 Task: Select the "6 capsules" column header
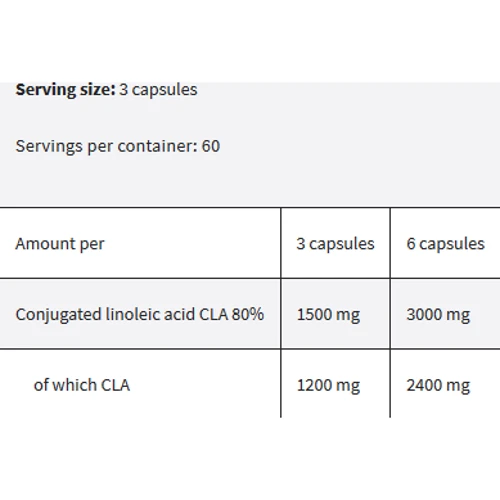coord(445,243)
